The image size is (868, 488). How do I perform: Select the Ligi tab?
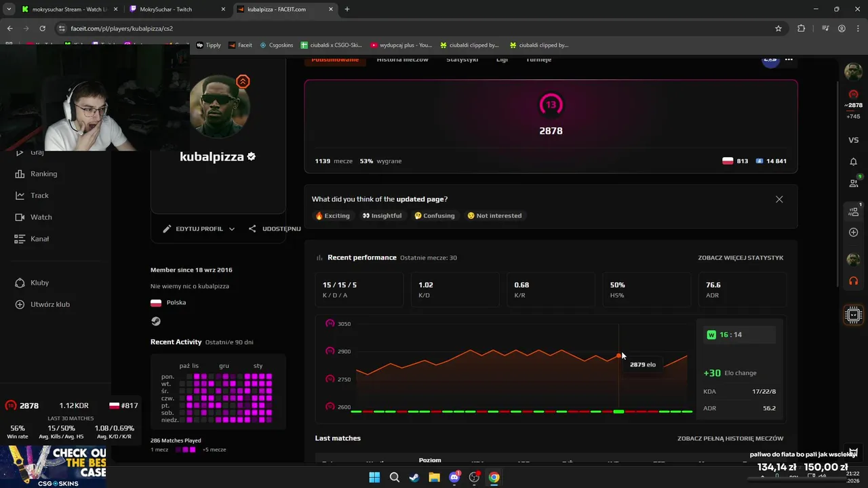coord(502,60)
